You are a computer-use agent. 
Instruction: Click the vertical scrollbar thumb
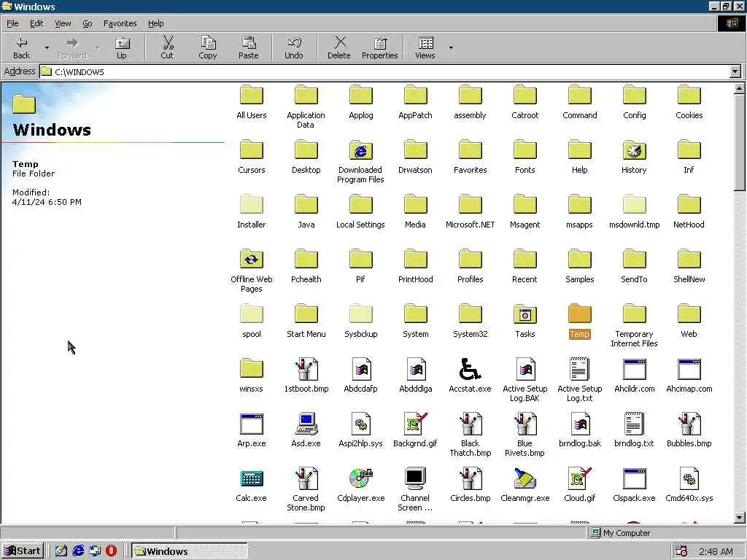(740, 142)
